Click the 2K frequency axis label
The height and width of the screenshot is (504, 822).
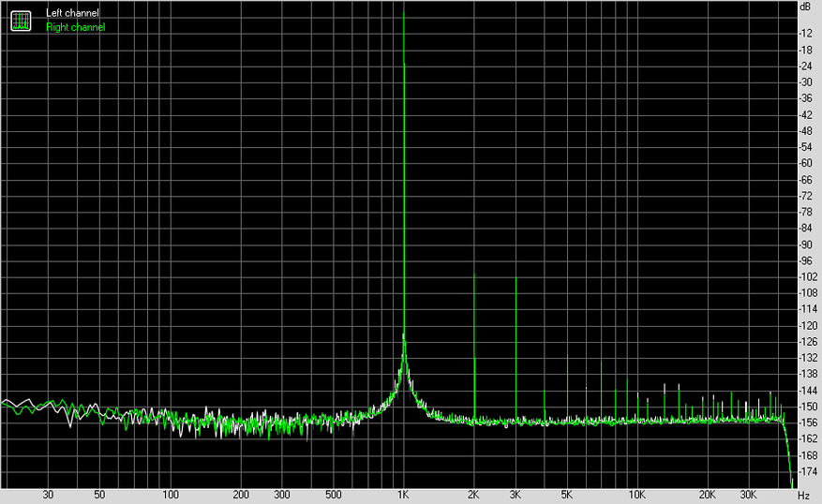click(473, 495)
